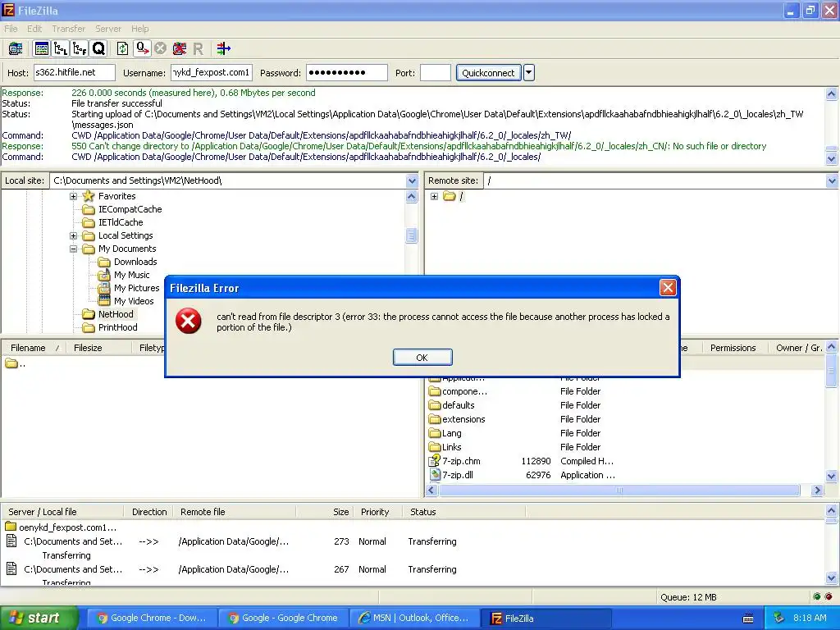Open the filename filters icon with colored arrows
840x630 pixels.
click(x=223, y=48)
